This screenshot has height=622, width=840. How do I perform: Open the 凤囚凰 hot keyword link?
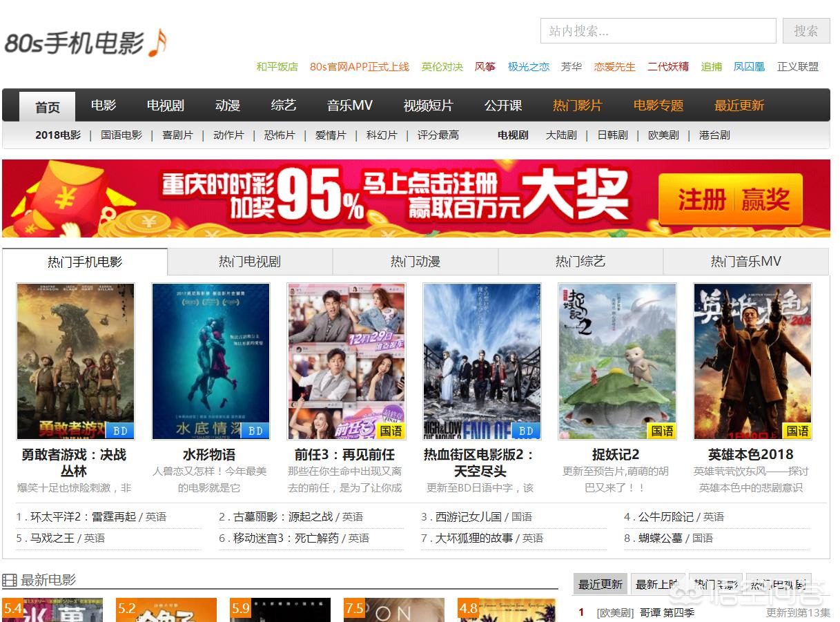coord(750,67)
